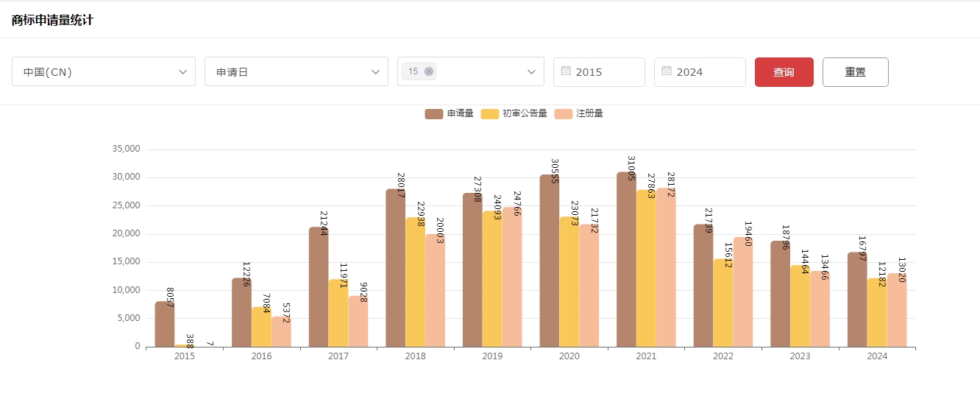The width and height of the screenshot is (980, 413).
Task: Click the 2023 初审公告量 bar labeled 14464
Action: 800,306
